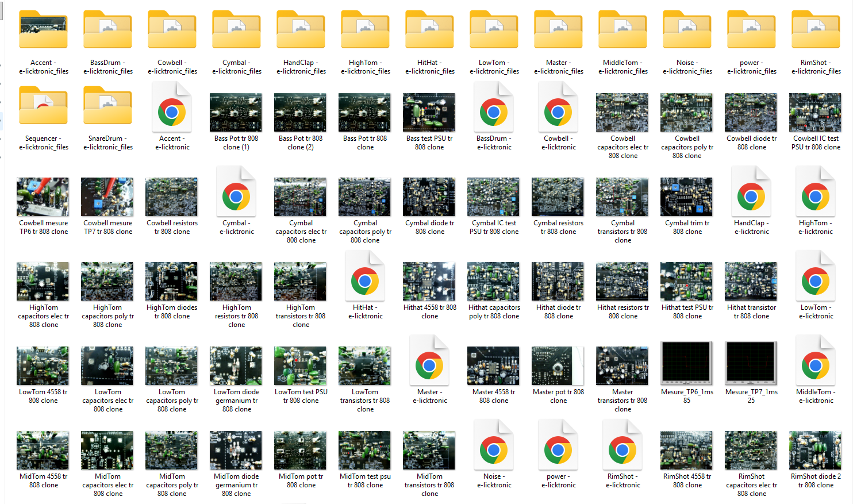Click the file name "Cymbal resistors tr 808 clone"
The width and height of the screenshot is (853, 504).
coord(558,228)
